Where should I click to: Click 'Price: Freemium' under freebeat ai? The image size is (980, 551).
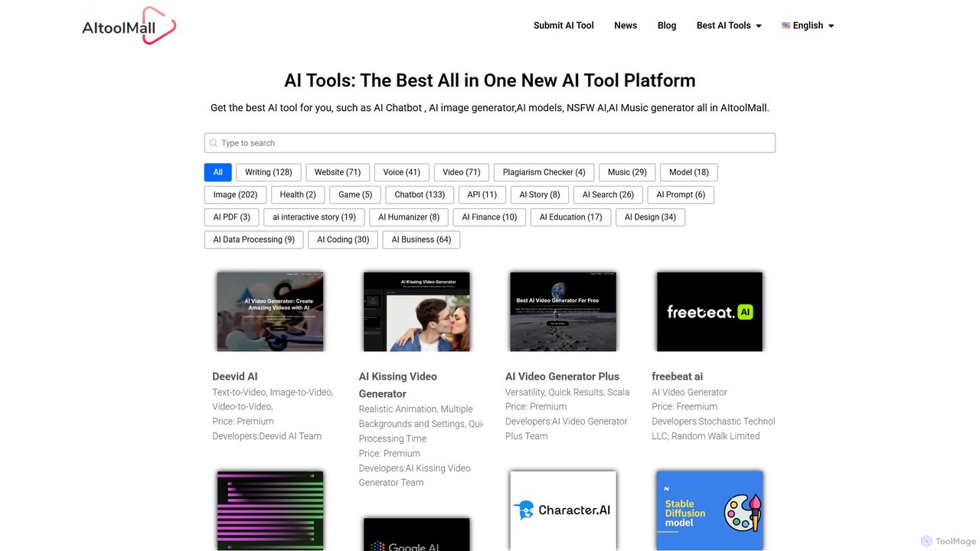click(684, 407)
